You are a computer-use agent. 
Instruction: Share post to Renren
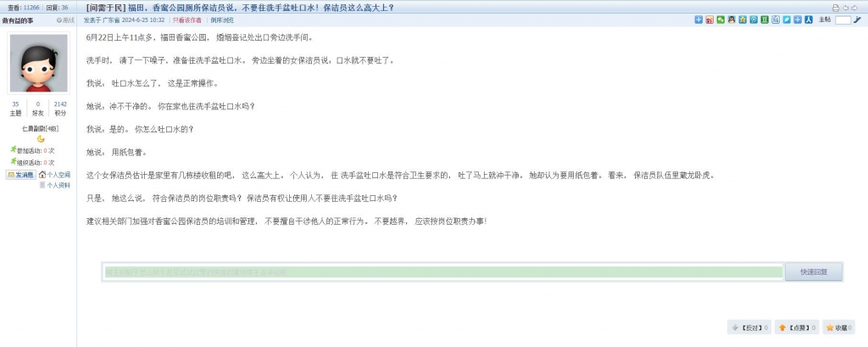[808, 20]
